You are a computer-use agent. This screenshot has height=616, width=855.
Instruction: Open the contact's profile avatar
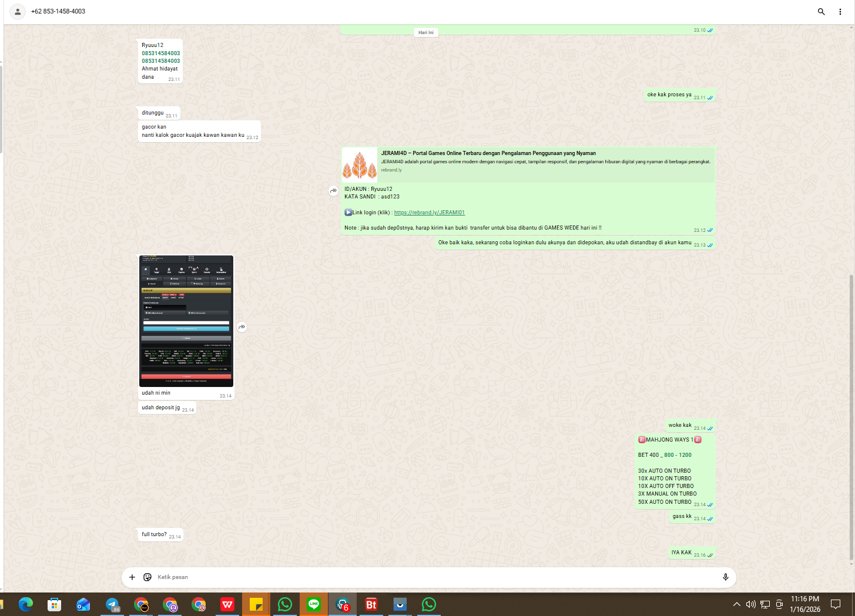pos(18,12)
